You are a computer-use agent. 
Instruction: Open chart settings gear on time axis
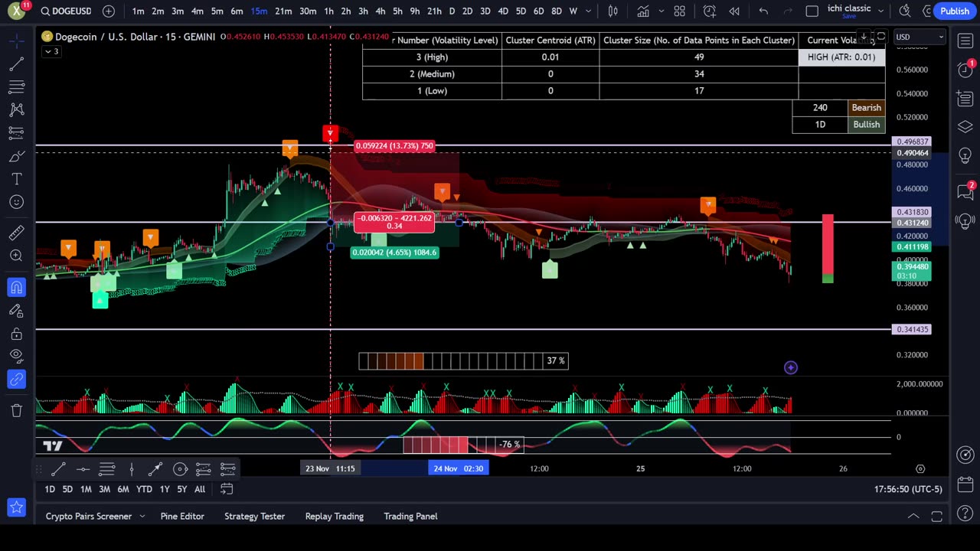(920, 468)
